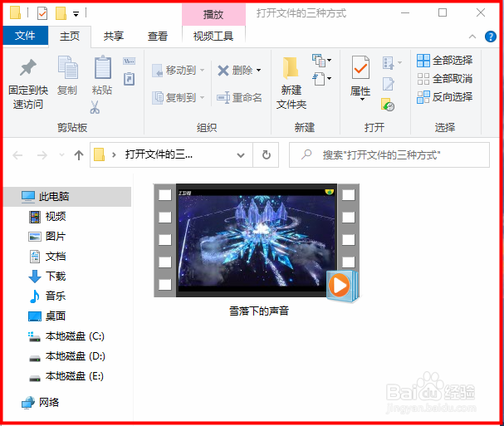Click quick access new folder icon

click(x=61, y=13)
